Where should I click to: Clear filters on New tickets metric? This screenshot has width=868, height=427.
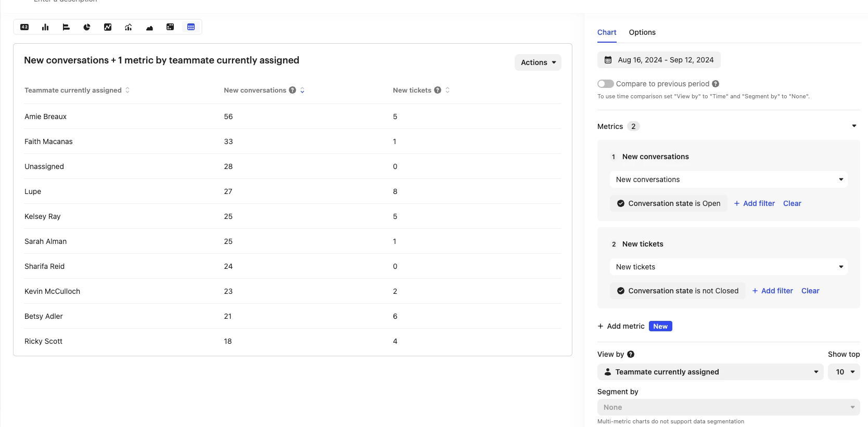[810, 291]
